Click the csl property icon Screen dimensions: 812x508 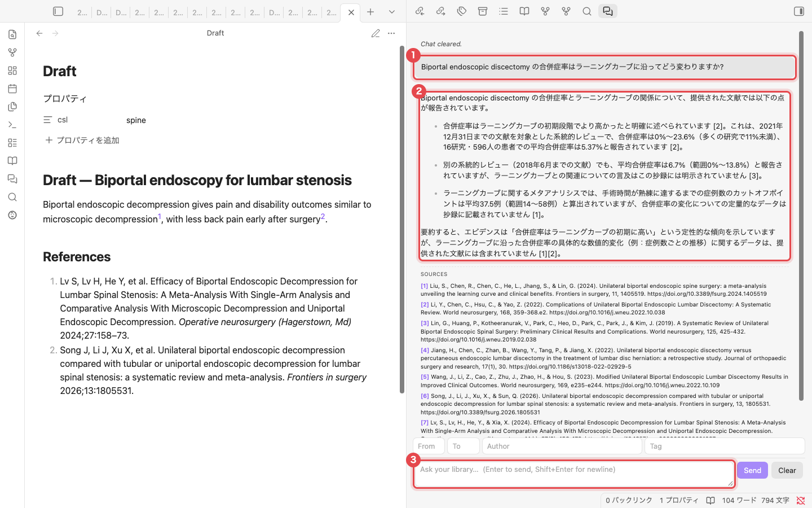tap(48, 120)
